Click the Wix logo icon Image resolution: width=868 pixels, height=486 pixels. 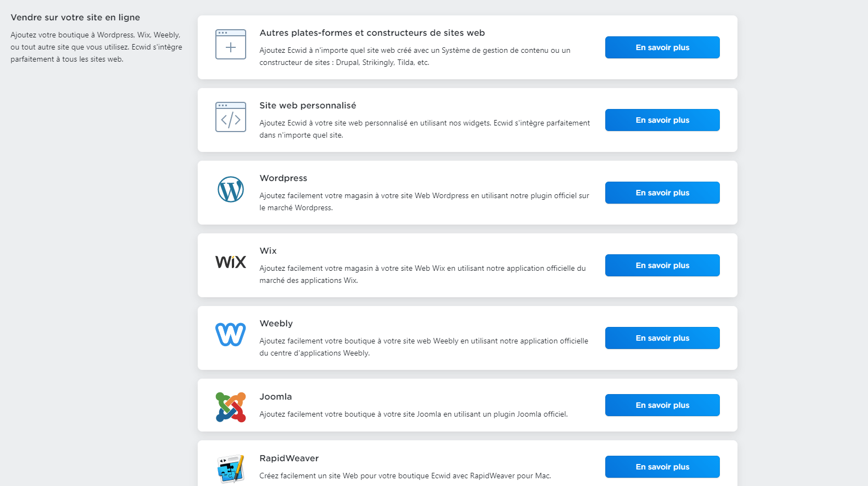coord(230,262)
